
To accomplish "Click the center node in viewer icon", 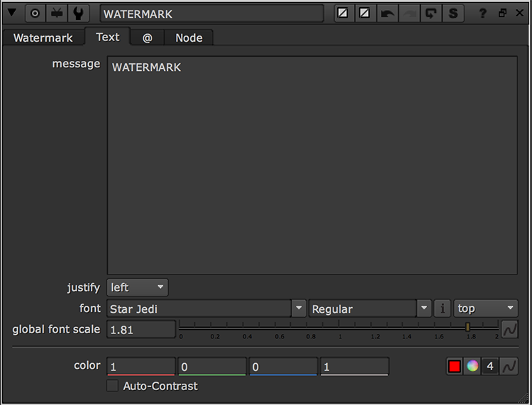I will (x=35, y=13).
